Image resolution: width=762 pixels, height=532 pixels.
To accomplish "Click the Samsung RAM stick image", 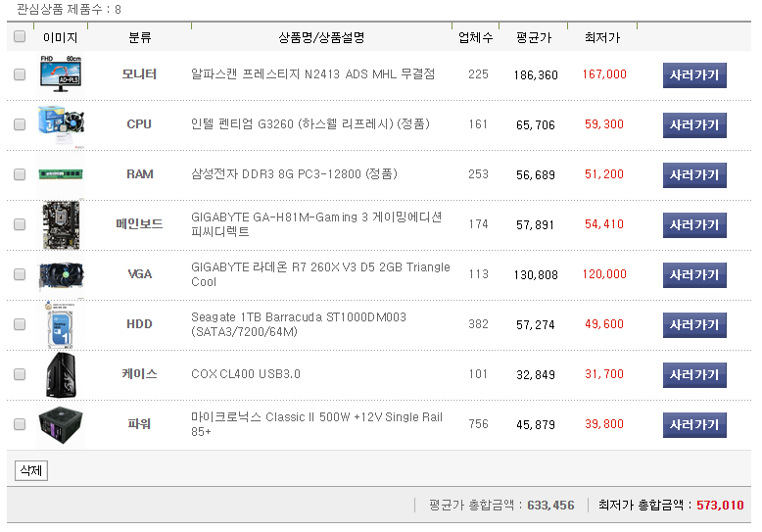I will 60,174.
